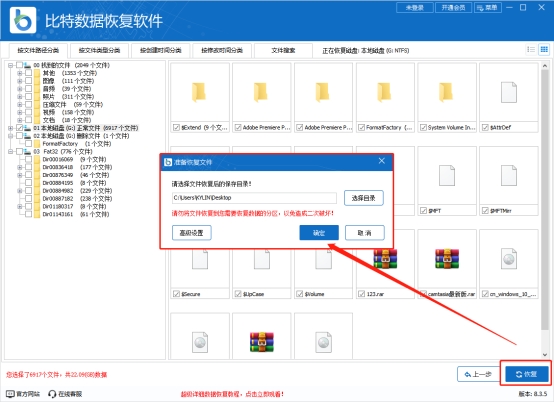554x402 pixels.
Task: Select the $Secure file icon
Action: point(200,260)
